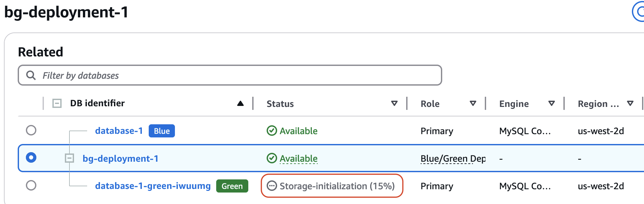Open the Region column sort dropdown
This screenshot has height=204, width=644.
(x=630, y=104)
